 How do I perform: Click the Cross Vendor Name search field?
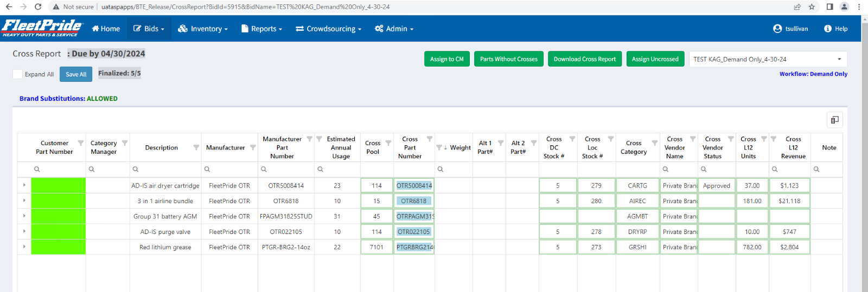679,169
